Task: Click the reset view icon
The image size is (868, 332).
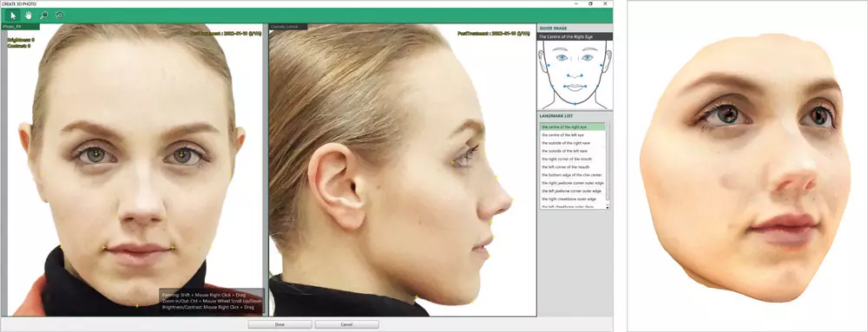Action: coord(59,16)
